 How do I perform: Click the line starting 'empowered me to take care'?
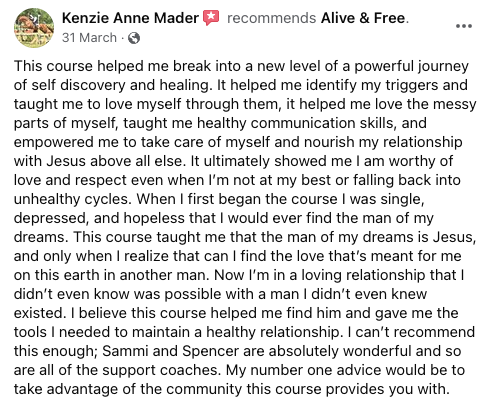pos(238,142)
